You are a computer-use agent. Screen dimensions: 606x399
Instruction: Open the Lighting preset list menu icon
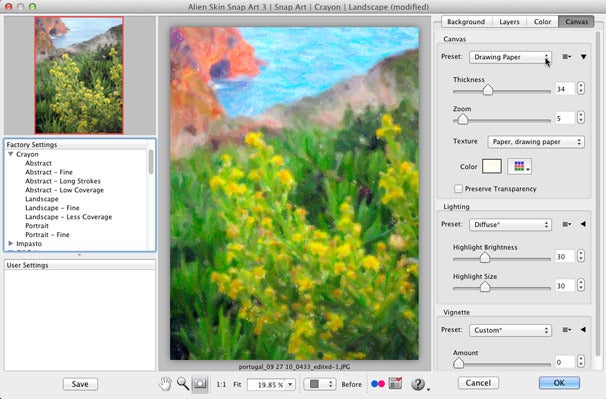[x=567, y=224]
